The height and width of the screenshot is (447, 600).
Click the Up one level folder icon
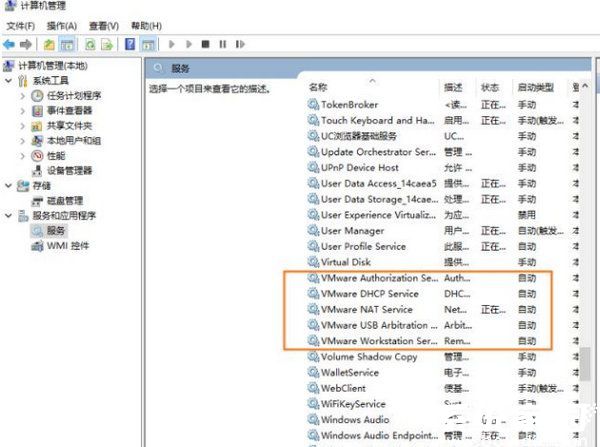pyautogui.click(x=49, y=44)
